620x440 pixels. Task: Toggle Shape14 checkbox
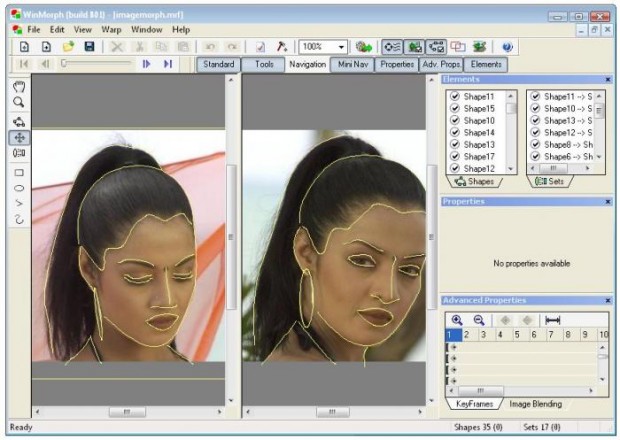pos(455,132)
